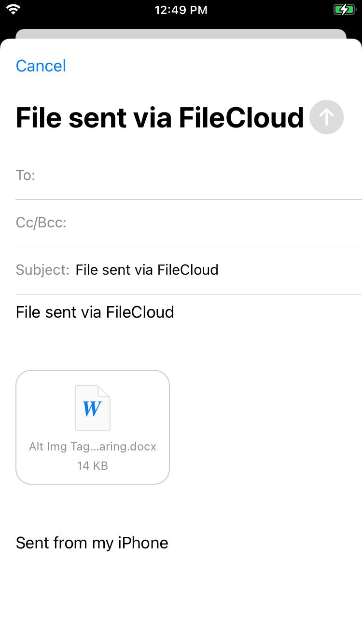Select the Cc/Bcc field
The height and width of the screenshot is (644, 362).
pyautogui.click(x=212, y=223)
